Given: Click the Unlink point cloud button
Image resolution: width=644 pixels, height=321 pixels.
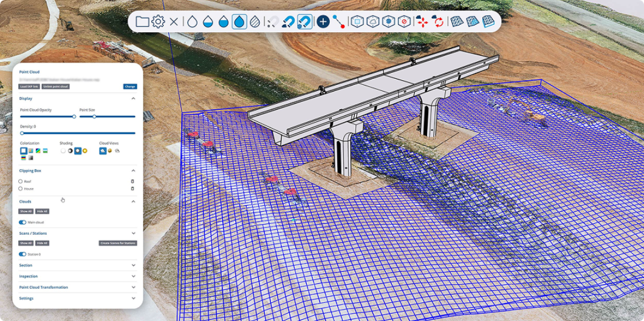Looking at the screenshot, I should tap(55, 87).
